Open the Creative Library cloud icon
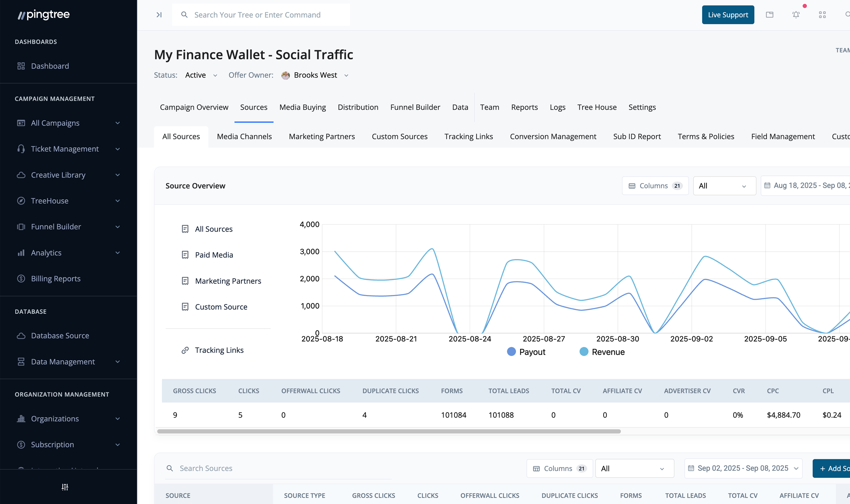The image size is (850, 504). click(21, 175)
